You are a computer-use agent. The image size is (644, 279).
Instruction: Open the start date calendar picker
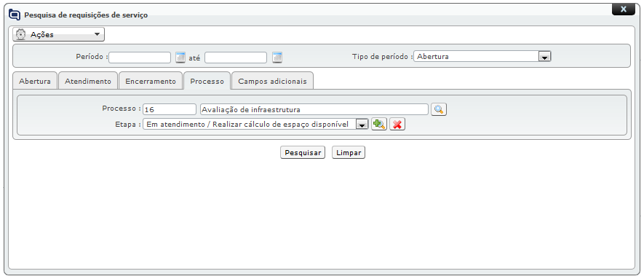point(180,58)
